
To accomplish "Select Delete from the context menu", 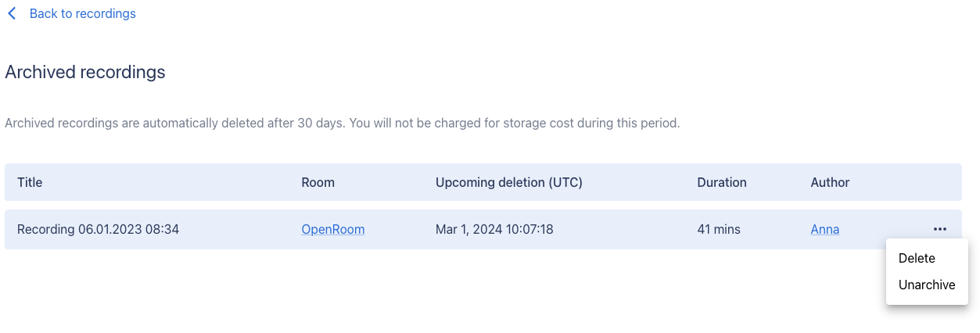I will 917,258.
